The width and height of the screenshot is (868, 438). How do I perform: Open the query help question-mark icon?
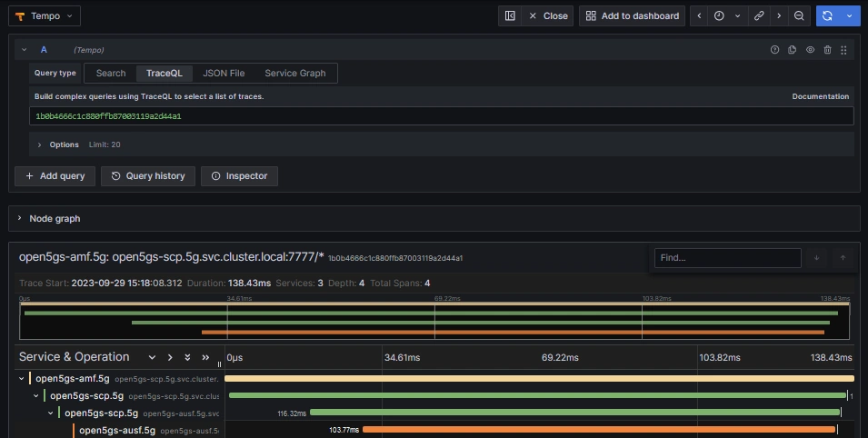pos(774,50)
